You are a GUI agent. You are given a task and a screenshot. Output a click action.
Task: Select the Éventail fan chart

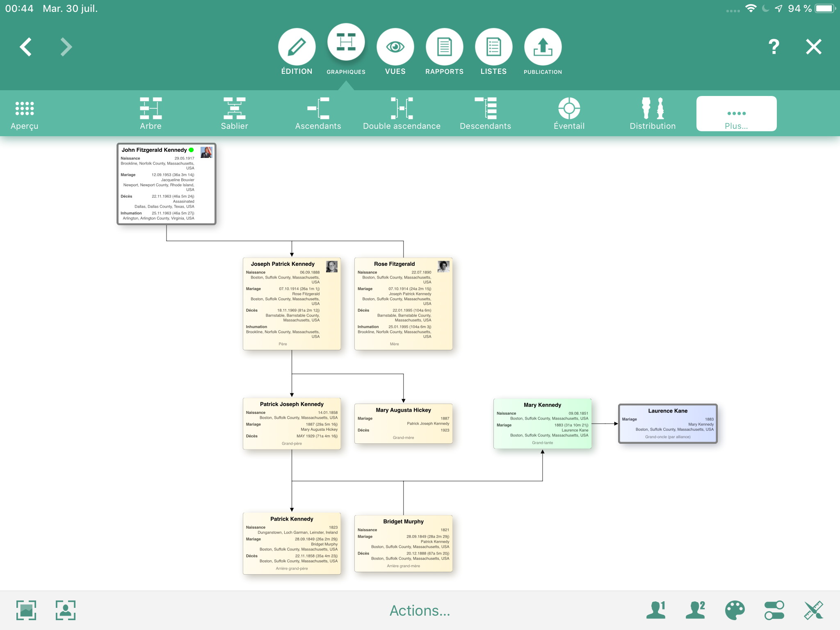pos(569,114)
